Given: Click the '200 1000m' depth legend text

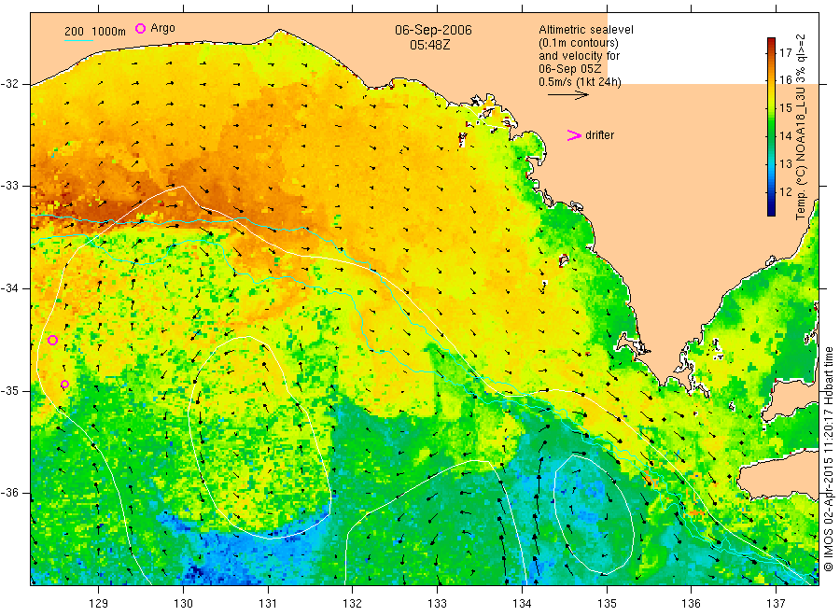Looking at the screenshot, I should tap(95, 32).
